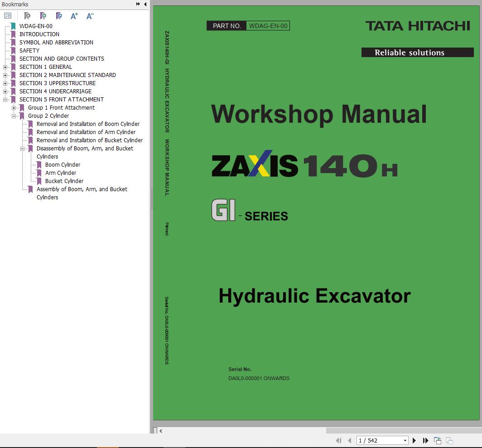The height and width of the screenshot is (448, 482).
Task: Open the Arm Cylinder bookmark
Action: 61,173
